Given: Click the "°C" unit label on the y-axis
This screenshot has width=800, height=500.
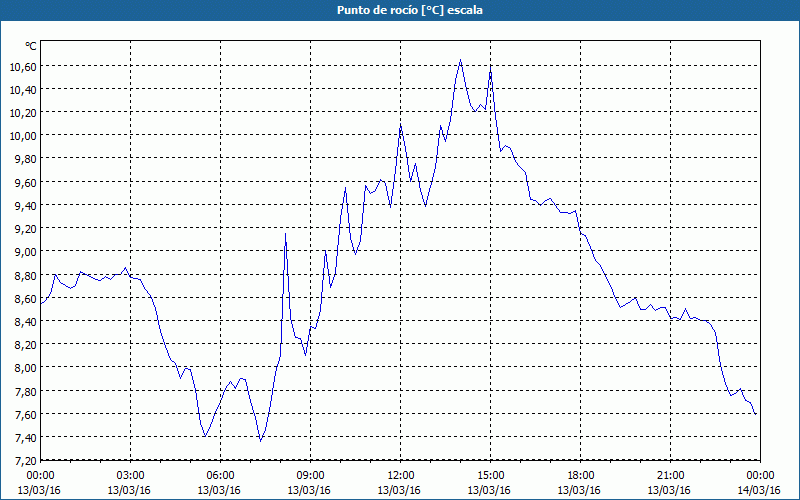Looking at the screenshot, I should tap(31, 46).
